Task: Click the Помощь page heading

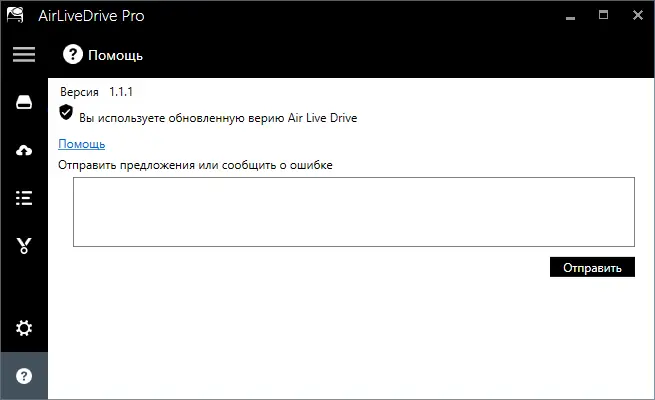Action: [115, 55]
